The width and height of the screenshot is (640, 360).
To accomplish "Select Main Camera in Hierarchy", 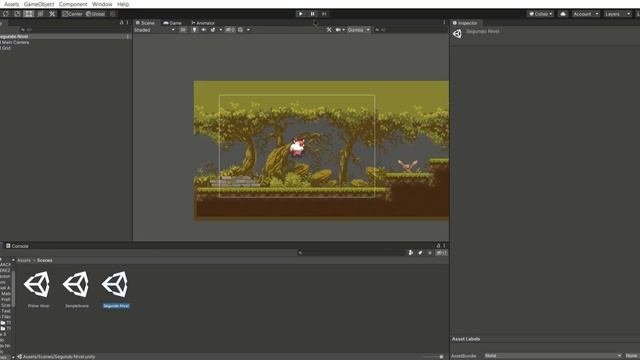I will tap(15, 42).
